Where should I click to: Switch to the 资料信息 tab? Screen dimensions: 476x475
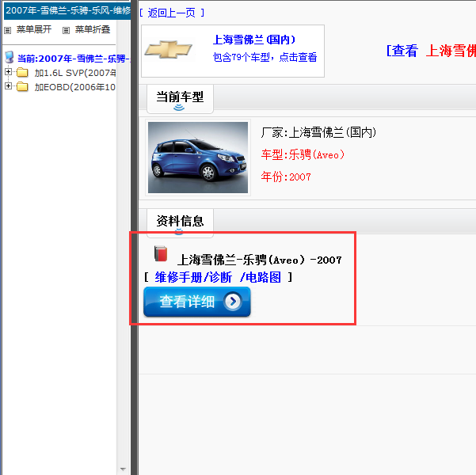click(180, 222)
